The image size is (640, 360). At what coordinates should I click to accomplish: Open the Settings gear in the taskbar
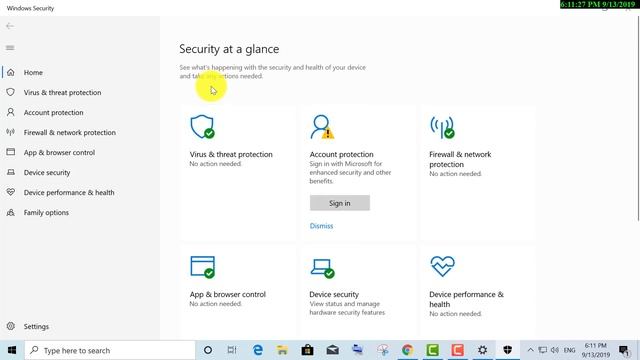point(482,350)
